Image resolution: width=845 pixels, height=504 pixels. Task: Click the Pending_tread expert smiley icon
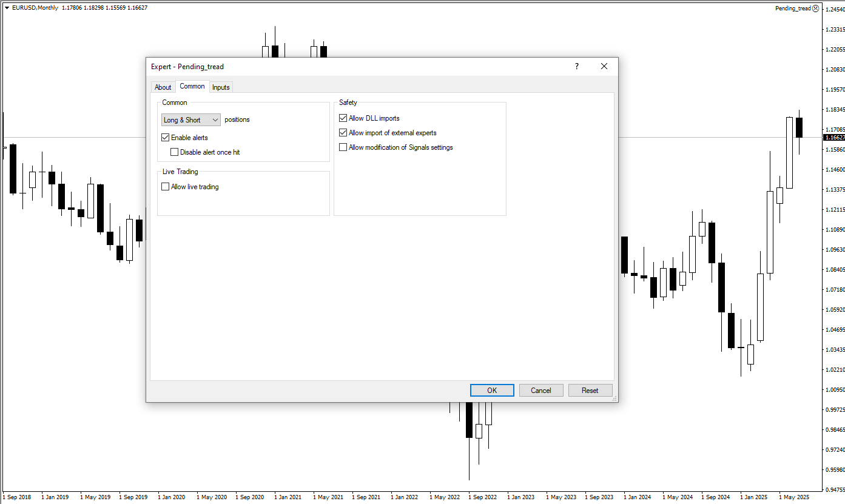click(x=815, y=8)
